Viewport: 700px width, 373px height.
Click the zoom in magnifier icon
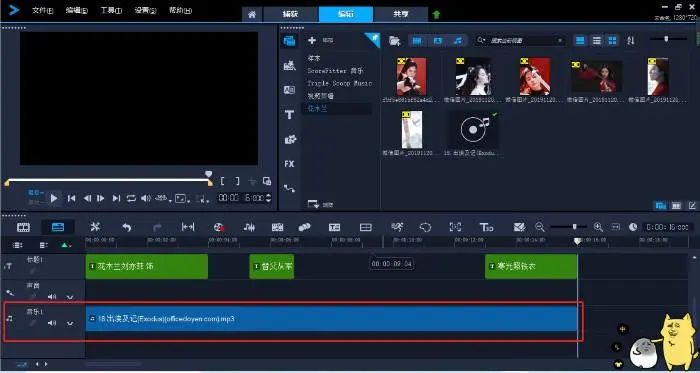[598, 227]
